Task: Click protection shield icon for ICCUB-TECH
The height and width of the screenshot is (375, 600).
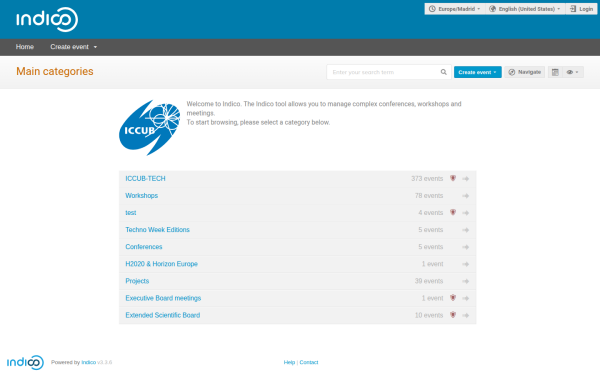Action: pyautogui.click(x=453, y=178)
